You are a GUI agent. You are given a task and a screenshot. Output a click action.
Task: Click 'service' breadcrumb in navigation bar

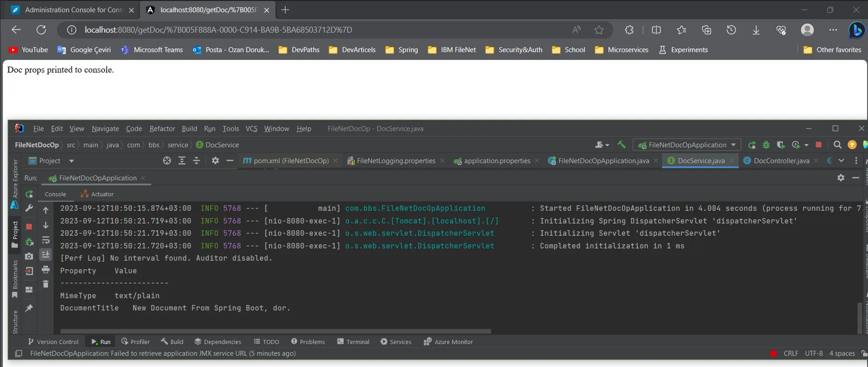178,145
